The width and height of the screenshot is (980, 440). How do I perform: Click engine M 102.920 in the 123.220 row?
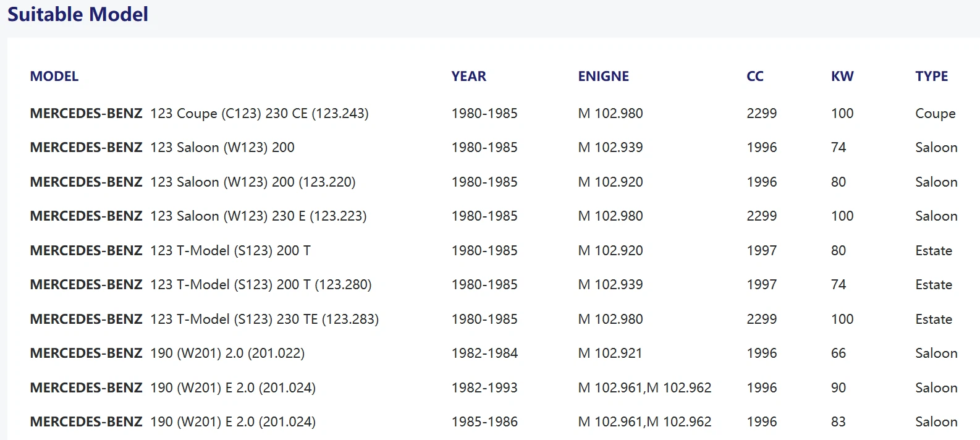(610, 182)
